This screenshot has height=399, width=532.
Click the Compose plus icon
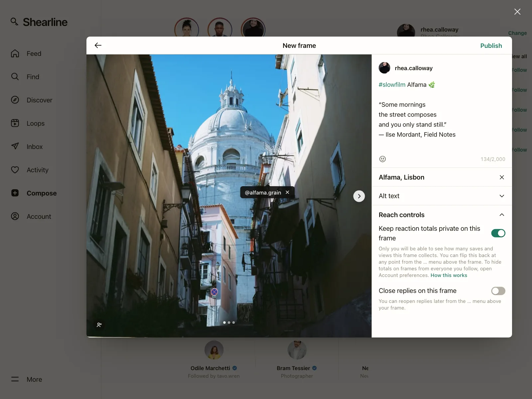click(15, 193)
